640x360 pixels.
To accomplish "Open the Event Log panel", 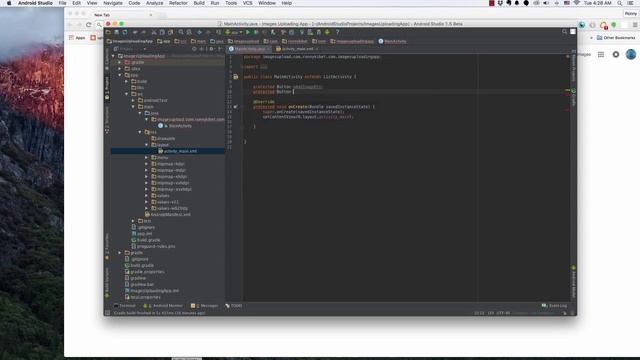I will pos(554,306).
